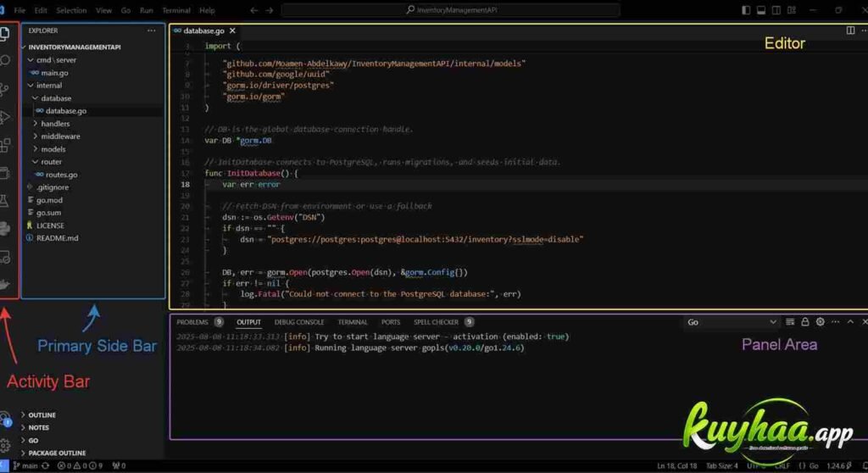868x473 pixels.
Task: Switch to the PROBLEMS tab
Action: click(192, 322)
